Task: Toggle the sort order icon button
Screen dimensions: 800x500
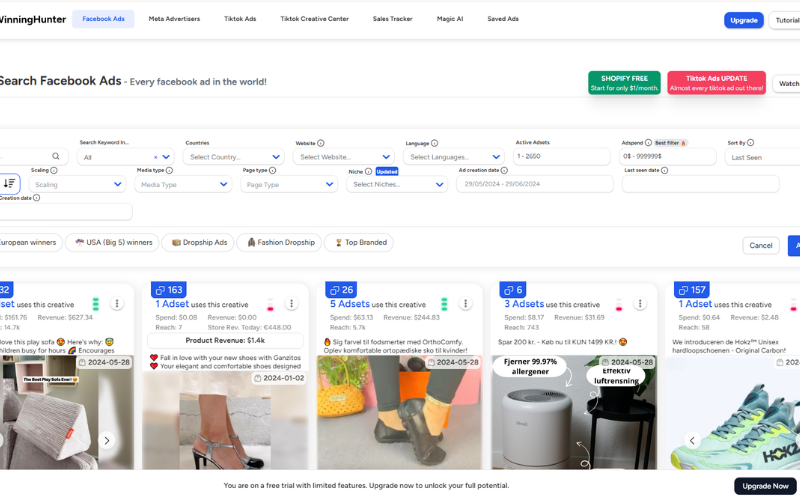Action: (x=9, y=183)
